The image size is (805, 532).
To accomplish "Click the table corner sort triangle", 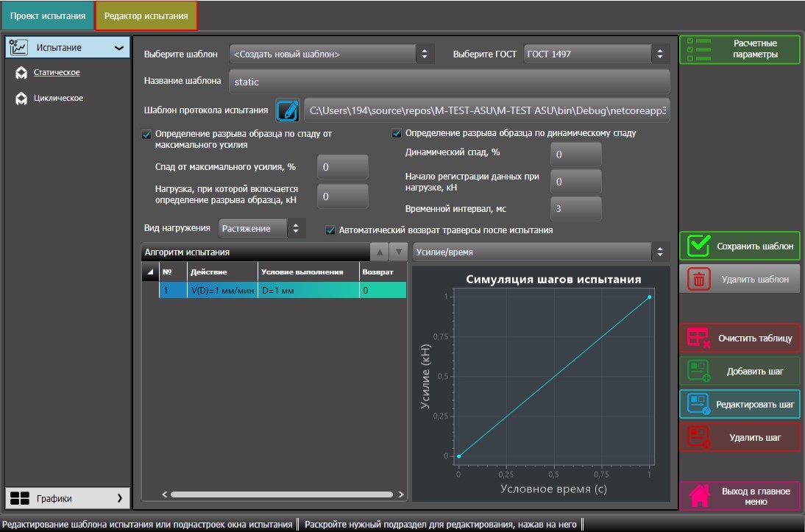I will (x=150, y=272).
